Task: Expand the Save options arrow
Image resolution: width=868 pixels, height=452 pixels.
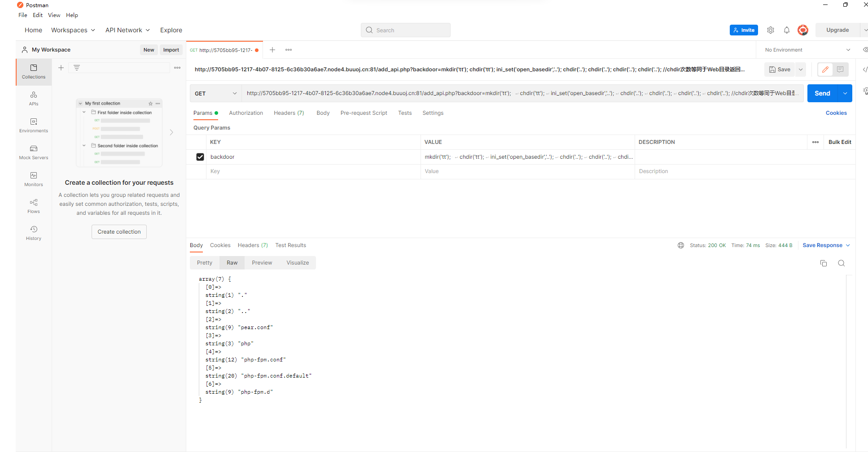Action: pos(801,70)
